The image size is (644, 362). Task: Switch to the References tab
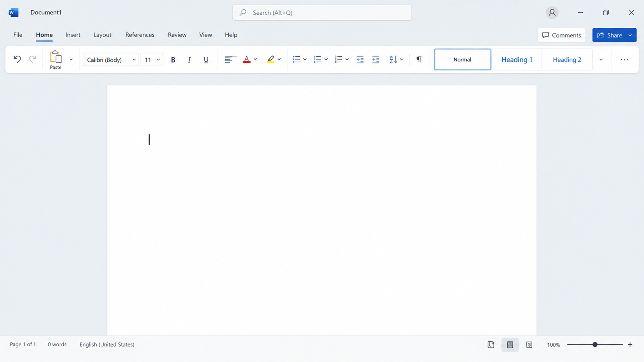point(140,35)
